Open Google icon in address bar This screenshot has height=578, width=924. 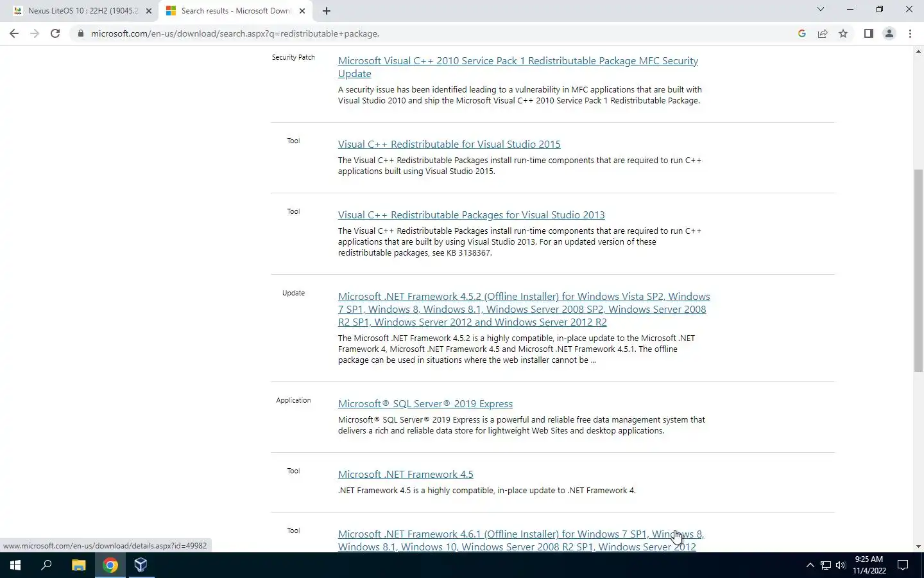tap(802, 33)
